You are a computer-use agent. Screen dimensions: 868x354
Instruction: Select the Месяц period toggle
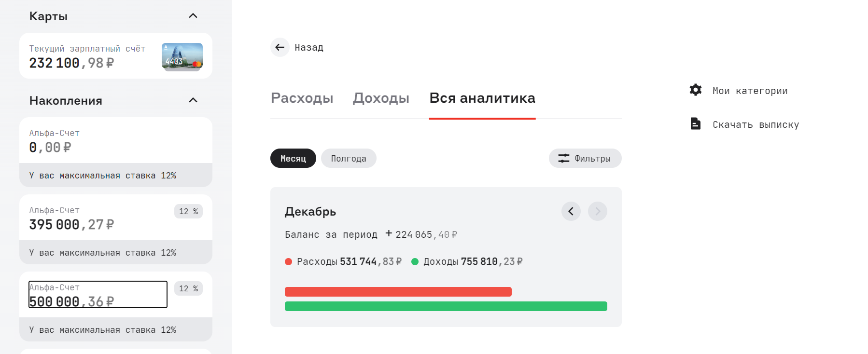293,158
